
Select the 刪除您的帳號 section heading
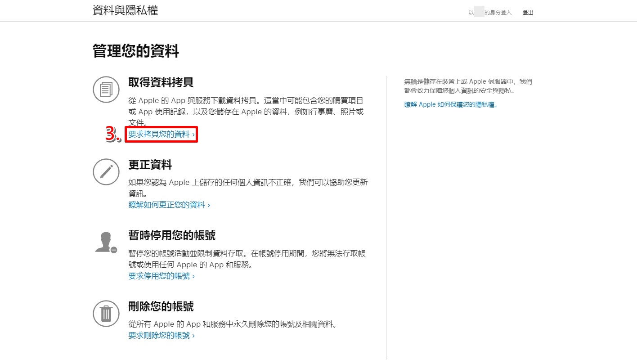161,306
